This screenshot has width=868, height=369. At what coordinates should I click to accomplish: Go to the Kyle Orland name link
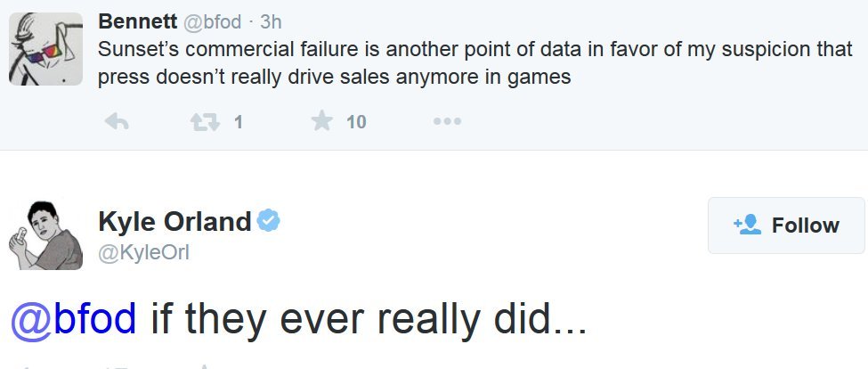(174, 222)
